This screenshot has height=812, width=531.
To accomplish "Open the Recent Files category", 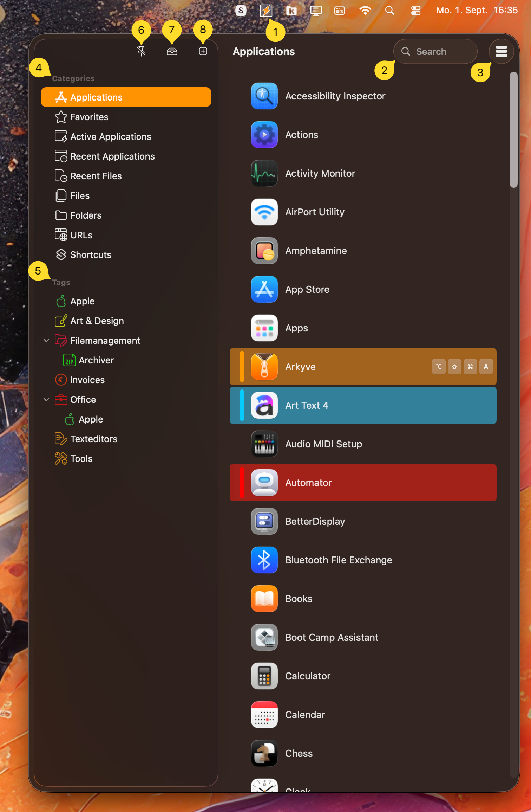I will click(x=126, y=176).
